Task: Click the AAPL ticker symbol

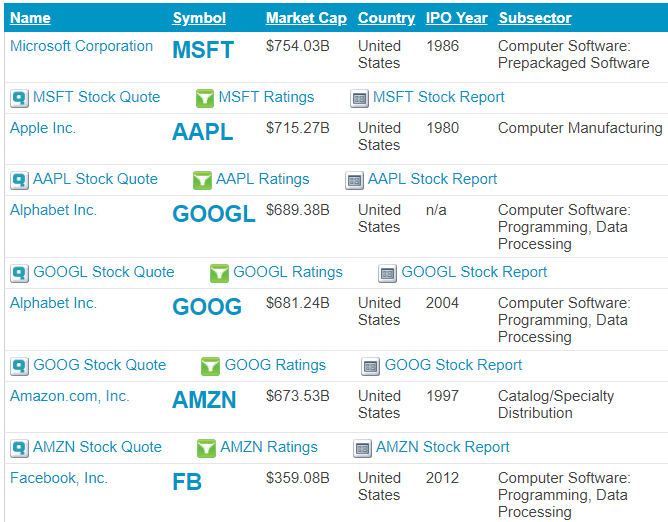Action: (203, 133)
